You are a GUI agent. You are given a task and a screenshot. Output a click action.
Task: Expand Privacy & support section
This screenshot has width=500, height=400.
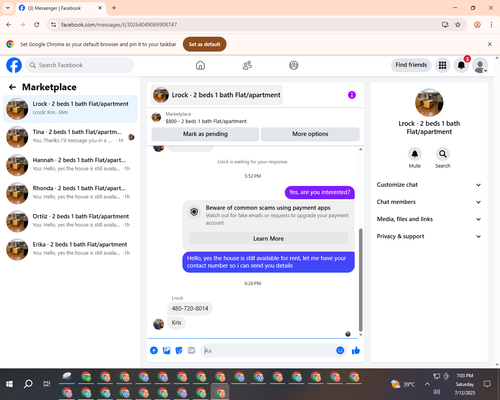coord(429,236)
